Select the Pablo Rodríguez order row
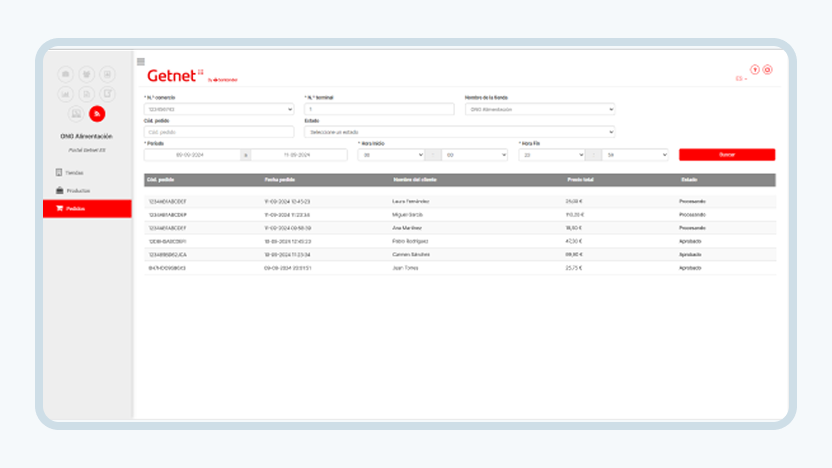Viewport: 832px width, 468px height. click(460, 241)
